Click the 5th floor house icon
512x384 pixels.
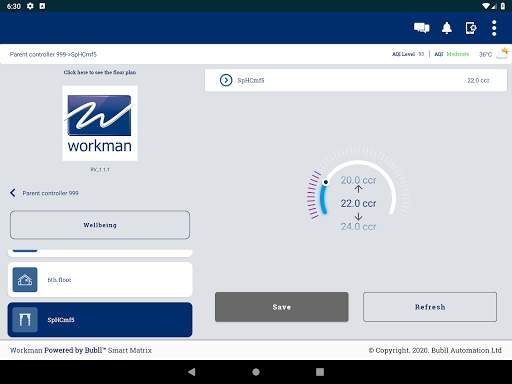pyautogui.click(x=25, y=280)
